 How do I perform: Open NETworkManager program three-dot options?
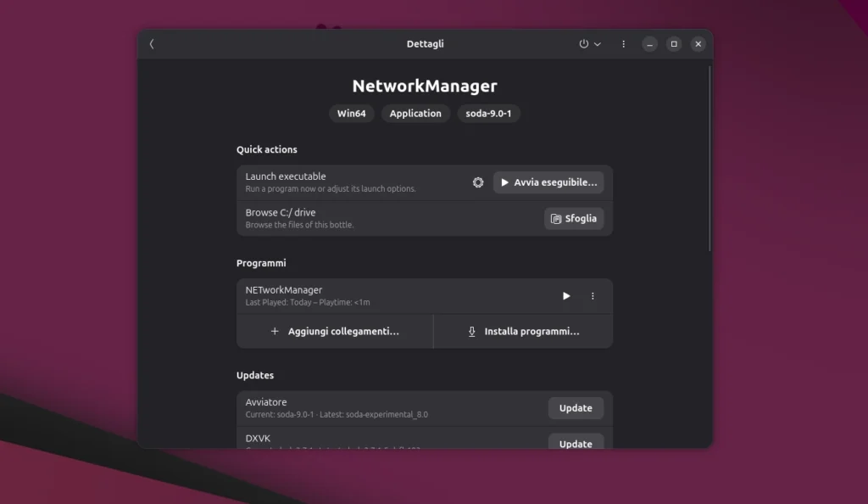(593, 296)
